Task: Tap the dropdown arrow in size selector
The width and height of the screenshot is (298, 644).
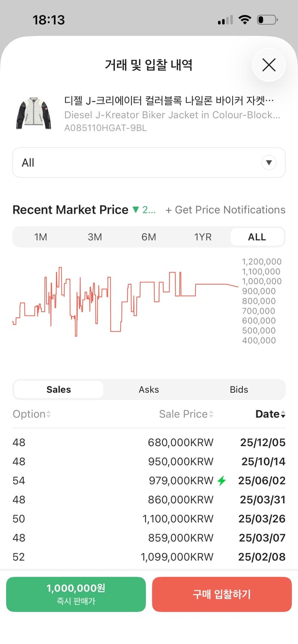Action: coord(269,163)
